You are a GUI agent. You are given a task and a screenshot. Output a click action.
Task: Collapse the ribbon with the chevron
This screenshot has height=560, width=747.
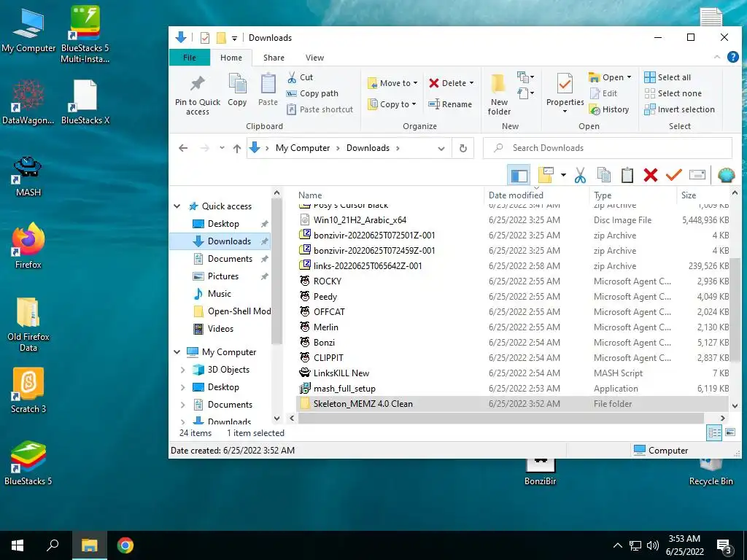tap(717, 57)
